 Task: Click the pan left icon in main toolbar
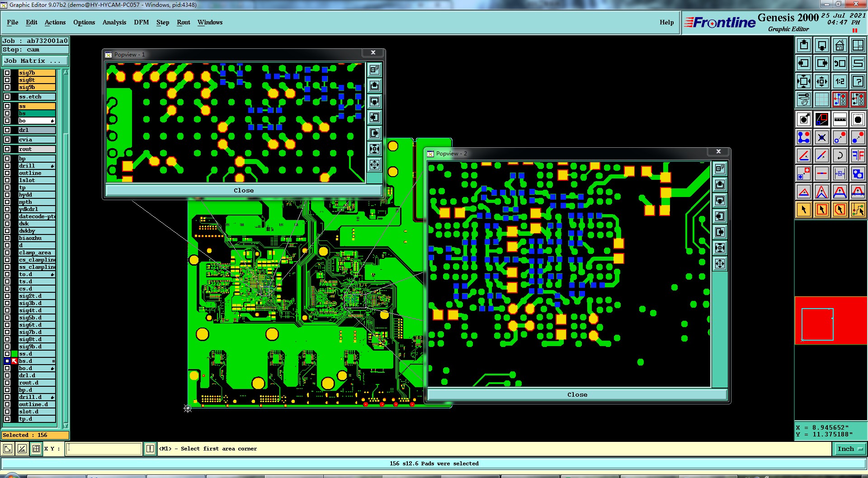tap(804, 63)
